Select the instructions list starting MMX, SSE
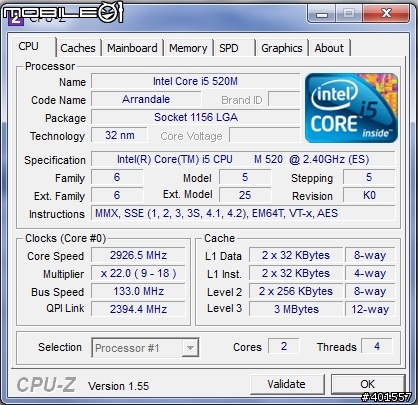 (243, 213)
